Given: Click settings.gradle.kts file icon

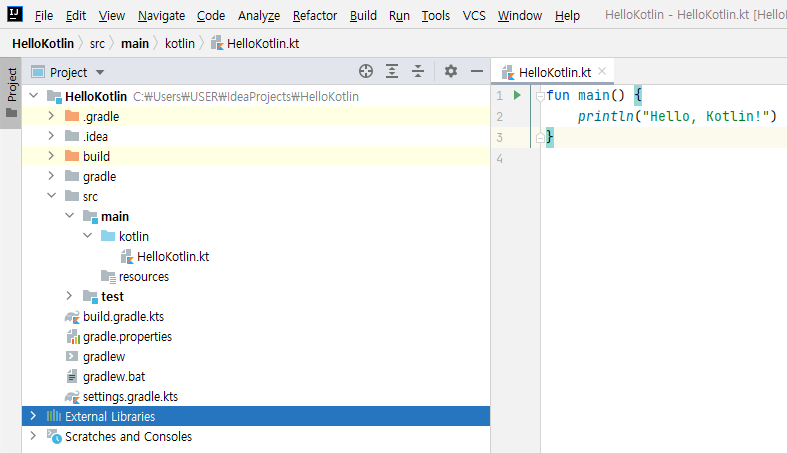Looking at the screenshot, I should pyautogui.click(x=72, y=397).
